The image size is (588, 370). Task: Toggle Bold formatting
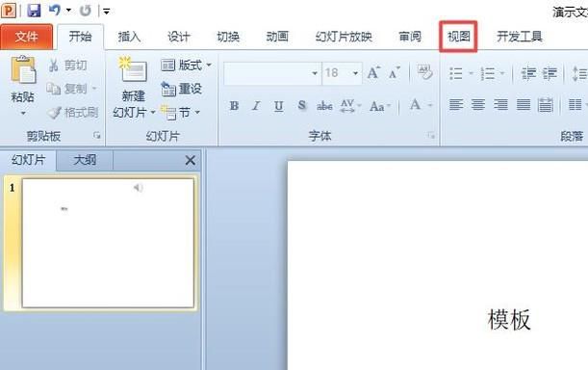[235, 106]
